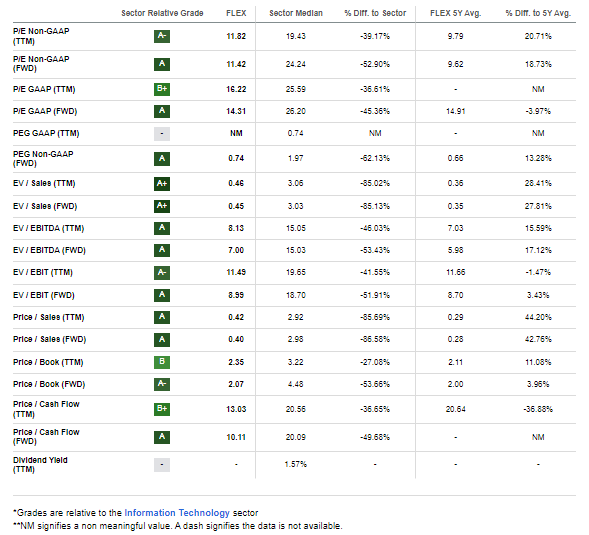Screen dimensions: 589x535
Task: Click the A grade badge for EV / EBITDA (FWD)
Action: [162, 250]
